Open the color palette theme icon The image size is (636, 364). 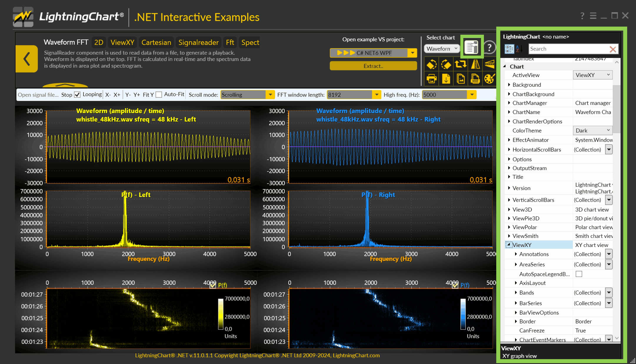point(490,79)
